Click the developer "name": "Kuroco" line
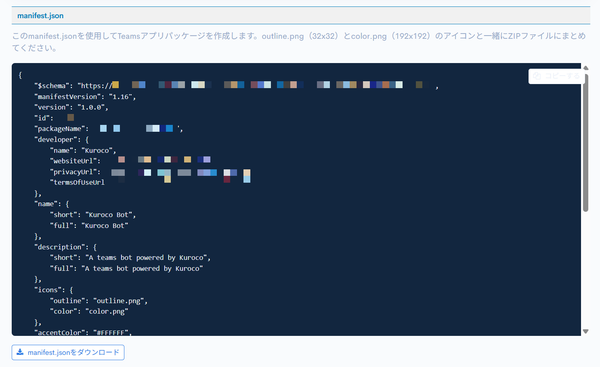Image resolution: width=600 pixels, height=367 pixels. coord(83,150)
